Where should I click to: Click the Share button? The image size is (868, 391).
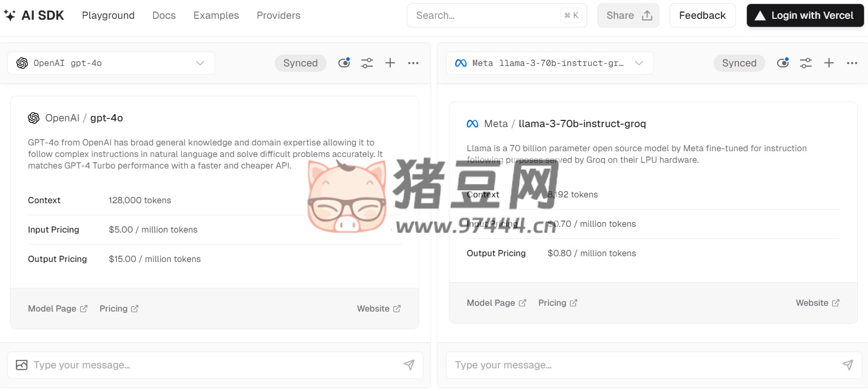coord(628,15)
